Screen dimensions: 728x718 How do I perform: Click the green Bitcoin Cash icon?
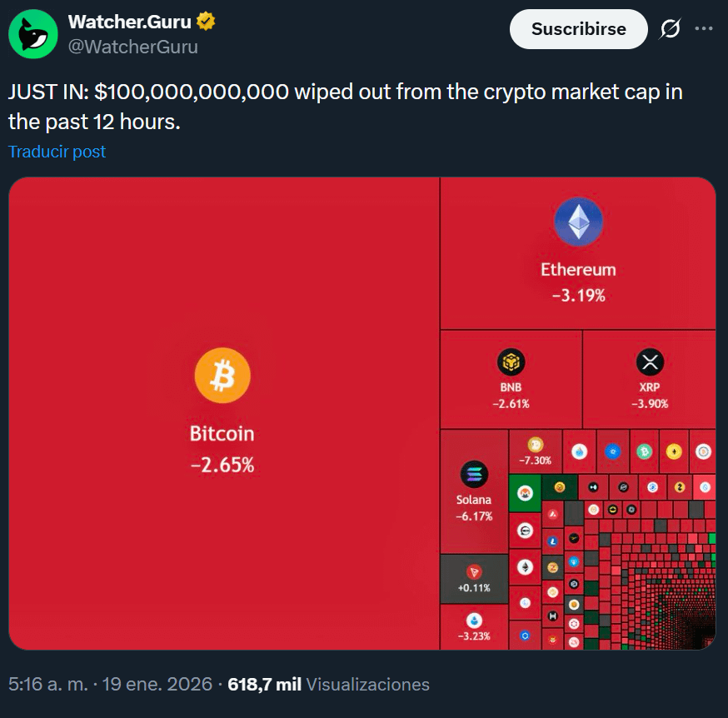(x=643, y=451)
